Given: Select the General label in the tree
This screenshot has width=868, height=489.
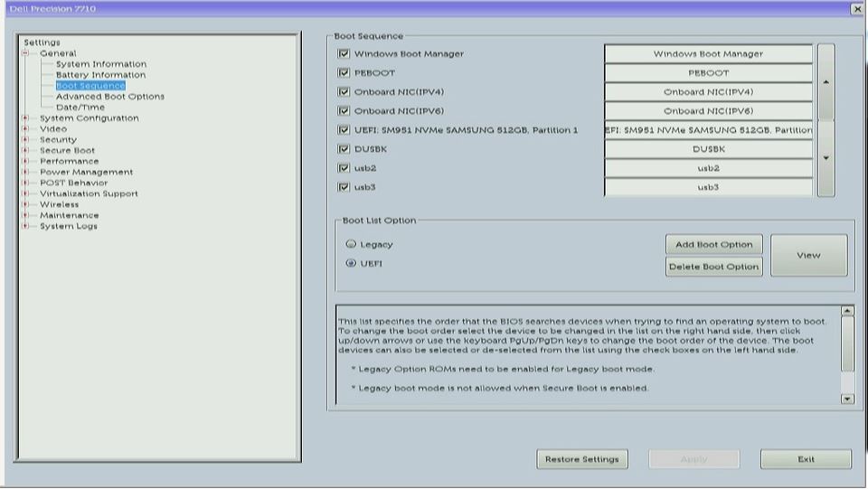Looking at the screenshot, I should 58,53.
